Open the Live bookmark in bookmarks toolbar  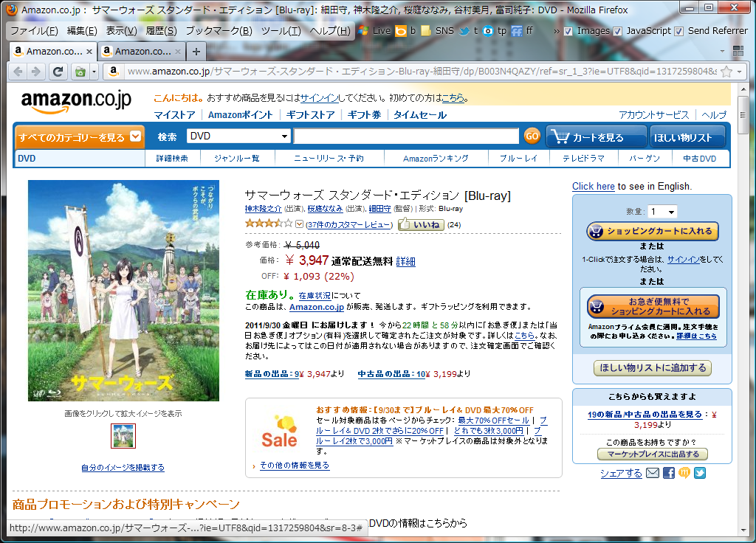[x=374, y=31]
